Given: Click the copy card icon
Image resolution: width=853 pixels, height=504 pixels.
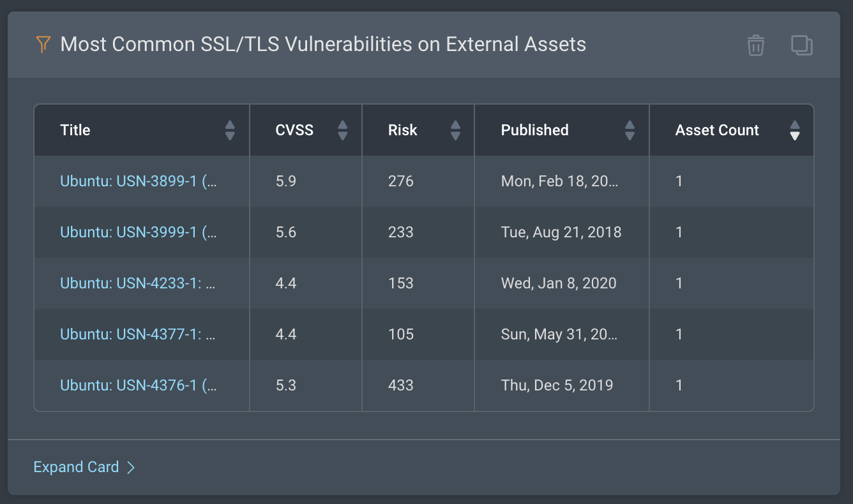Looking at the screenshot, I should [801, 45].
